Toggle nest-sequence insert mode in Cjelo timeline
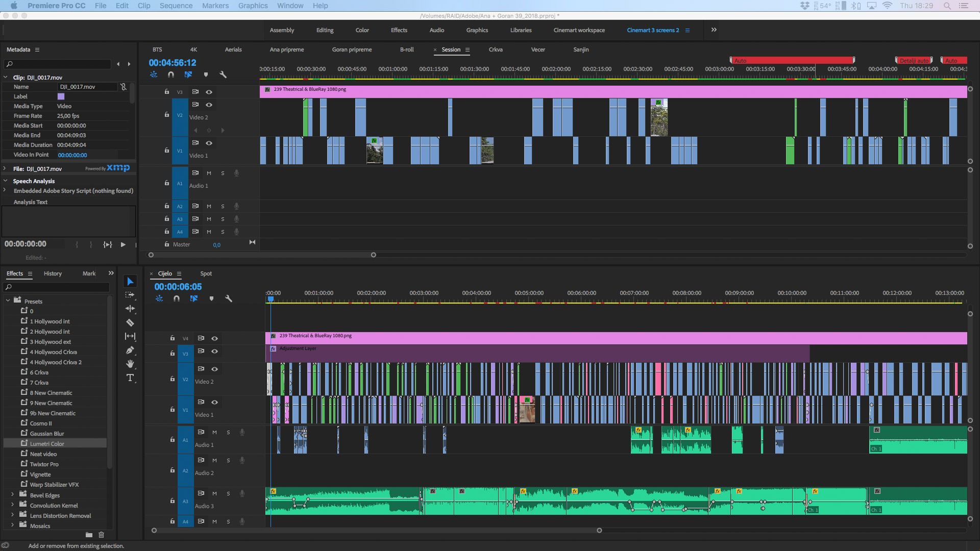 159,298
